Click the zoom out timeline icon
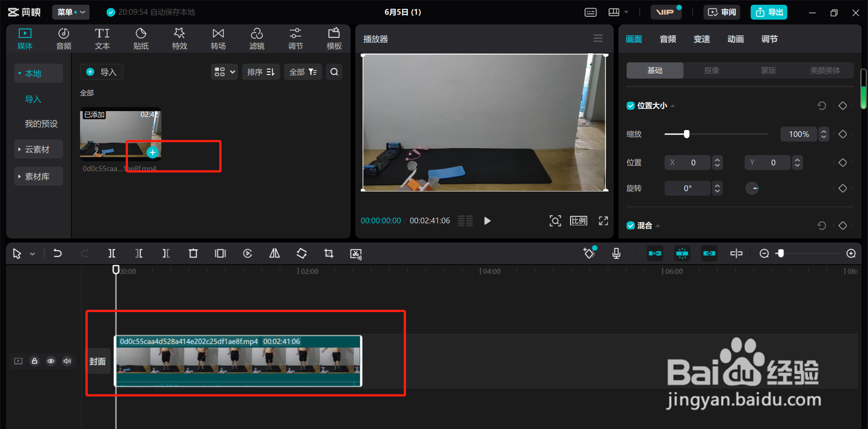This screenshot has height=429, width=868. [x=764, y=253]
